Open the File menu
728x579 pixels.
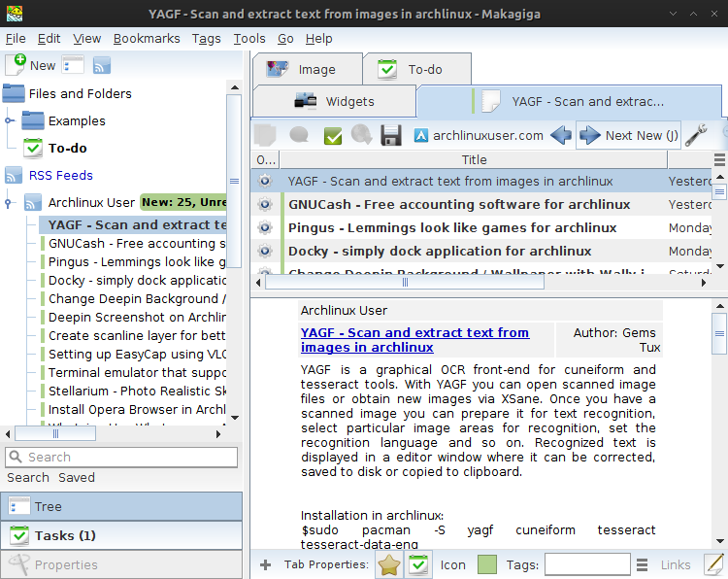coord(16,39)
